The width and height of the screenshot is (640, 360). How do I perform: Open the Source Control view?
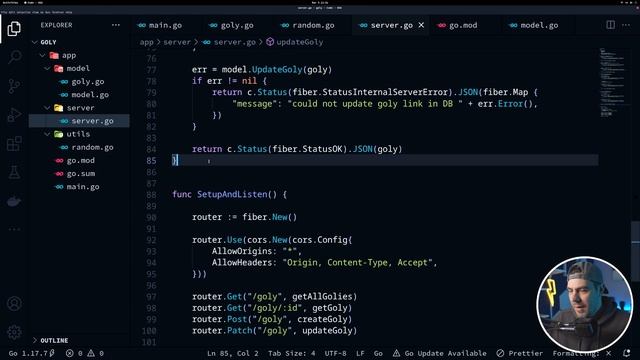[x=14, y=86]
